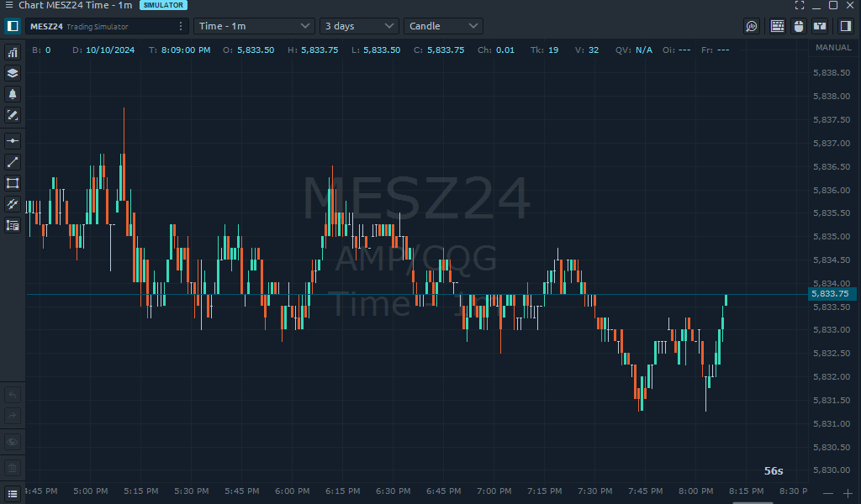Expand the 3 days range dropdown
The width and height of the screenshot is (861, 504).
[x=359, y=26]
